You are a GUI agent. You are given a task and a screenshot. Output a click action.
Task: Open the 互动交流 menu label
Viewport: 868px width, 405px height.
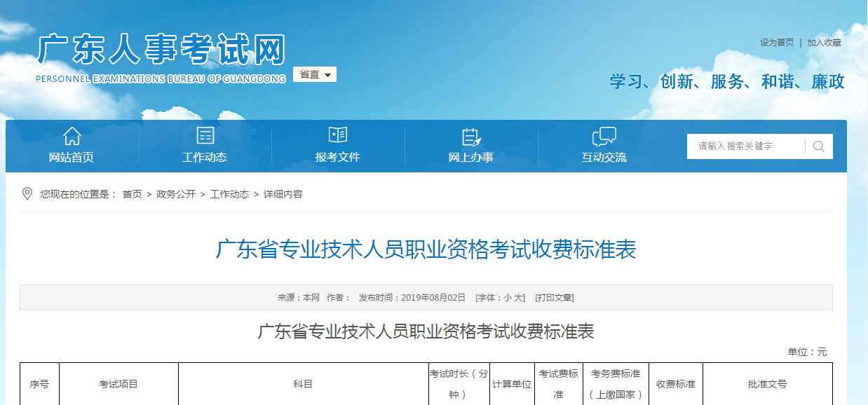point(604,158)
